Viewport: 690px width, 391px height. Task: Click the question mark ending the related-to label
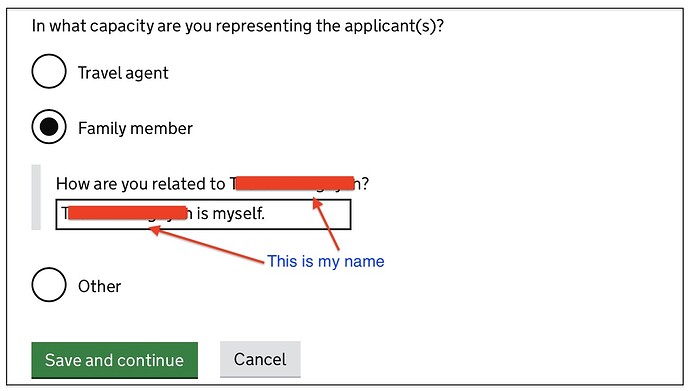point(365,183)
